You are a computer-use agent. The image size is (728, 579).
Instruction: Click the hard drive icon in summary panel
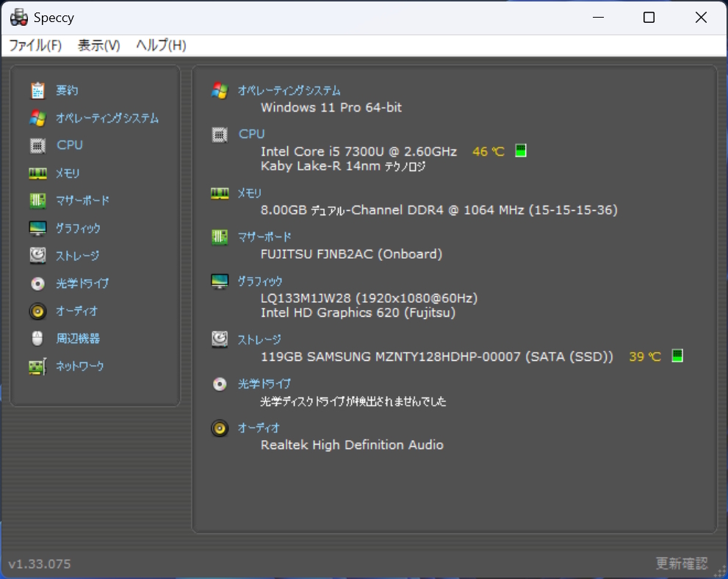click(x=220, y=339)
